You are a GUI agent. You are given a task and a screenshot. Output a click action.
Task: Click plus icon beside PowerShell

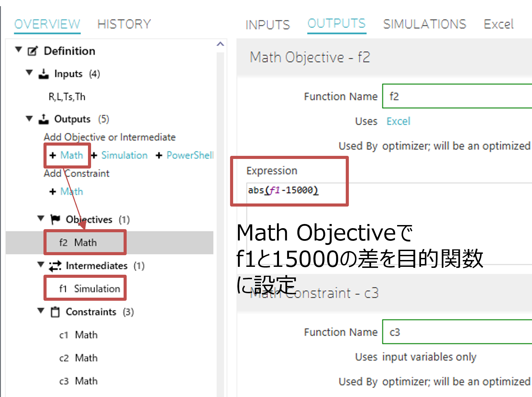click(x=159, y=156)
